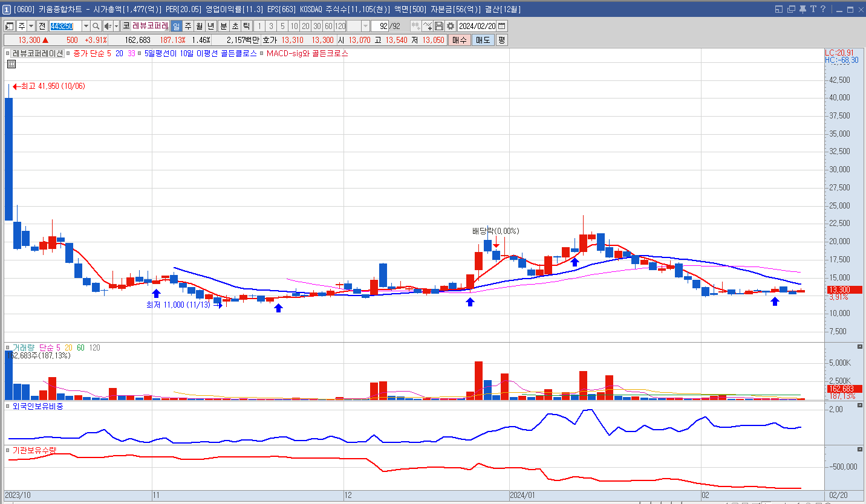Click the 전 button beside stock code

click(x=42, y=26)
